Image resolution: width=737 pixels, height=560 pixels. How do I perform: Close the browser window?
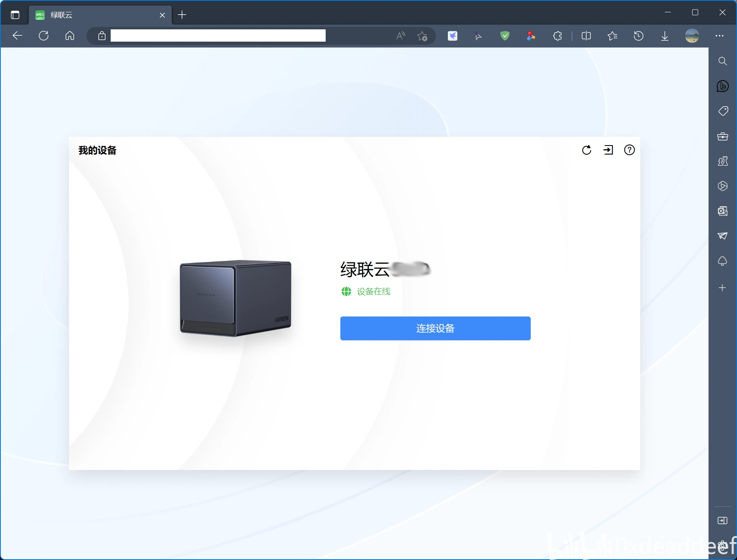[722, 12]
